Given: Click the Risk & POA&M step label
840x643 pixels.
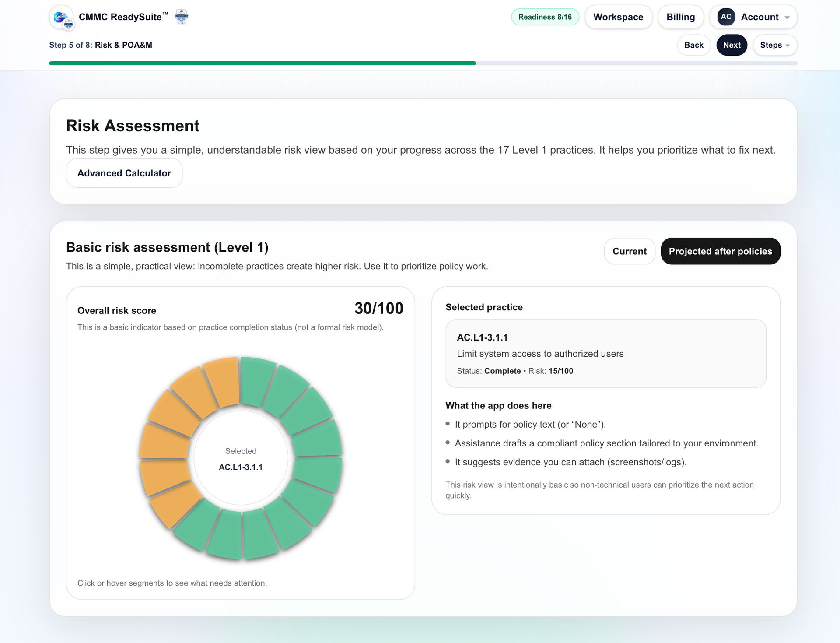Looking at the screenshot, I should coord(123,45).
